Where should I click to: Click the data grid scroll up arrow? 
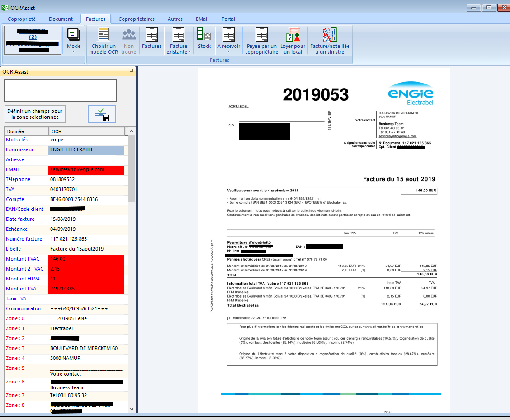(x=132, y=131)
